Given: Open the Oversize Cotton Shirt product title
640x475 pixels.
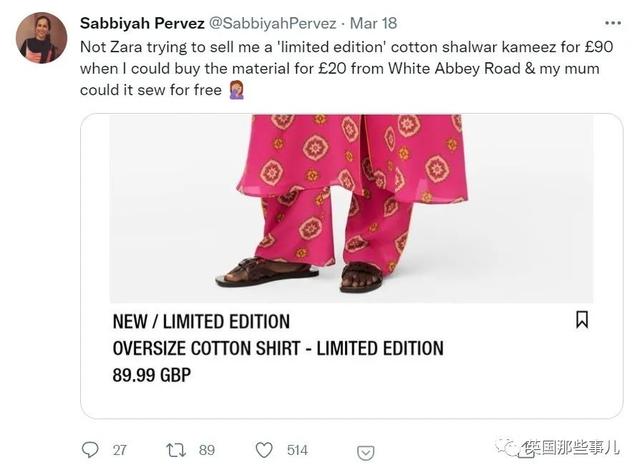Looking at the screenshot, I should (x=278, y=348).
